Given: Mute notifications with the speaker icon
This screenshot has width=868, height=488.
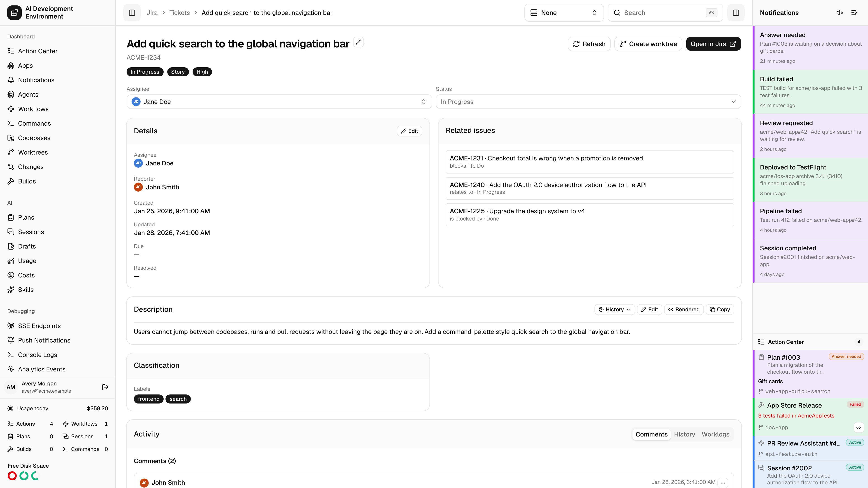Looking at the screenshot, I should 840,13.
